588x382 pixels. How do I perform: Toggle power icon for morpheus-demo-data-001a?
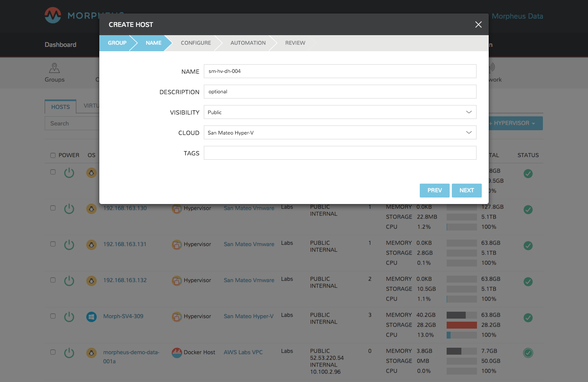pos(69,353)
